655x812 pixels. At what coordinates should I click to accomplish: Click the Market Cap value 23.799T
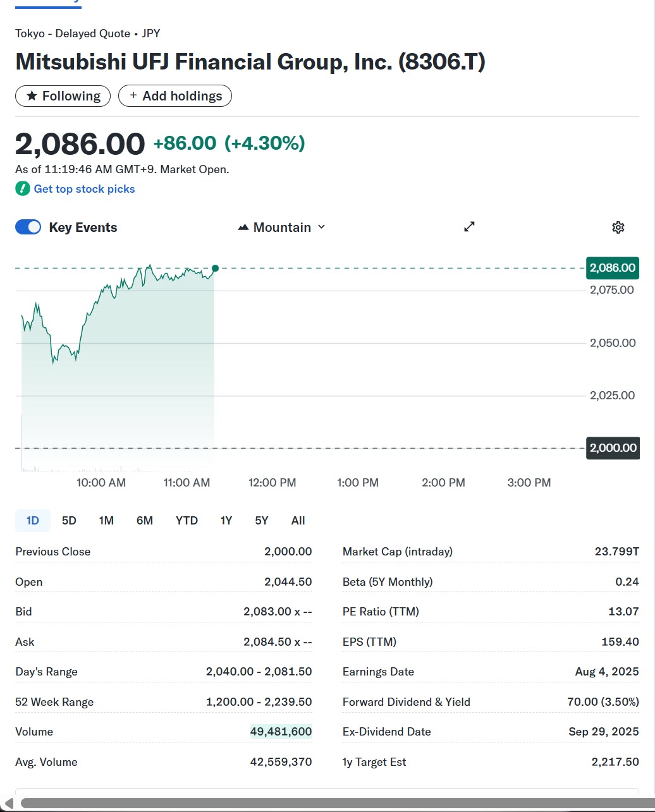[617, 552]
